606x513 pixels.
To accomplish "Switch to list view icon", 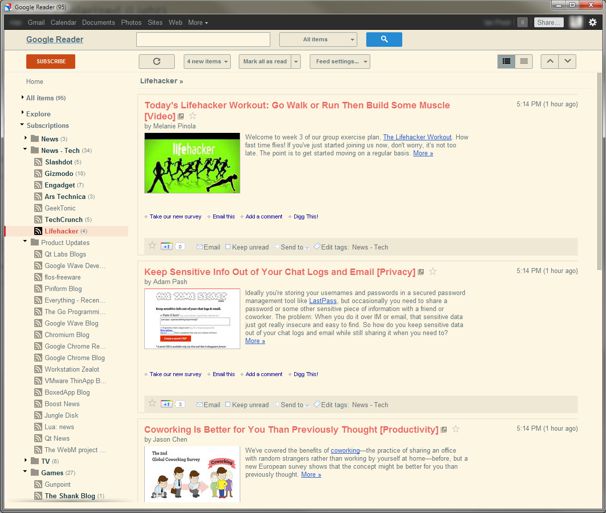I will (524, 61).
